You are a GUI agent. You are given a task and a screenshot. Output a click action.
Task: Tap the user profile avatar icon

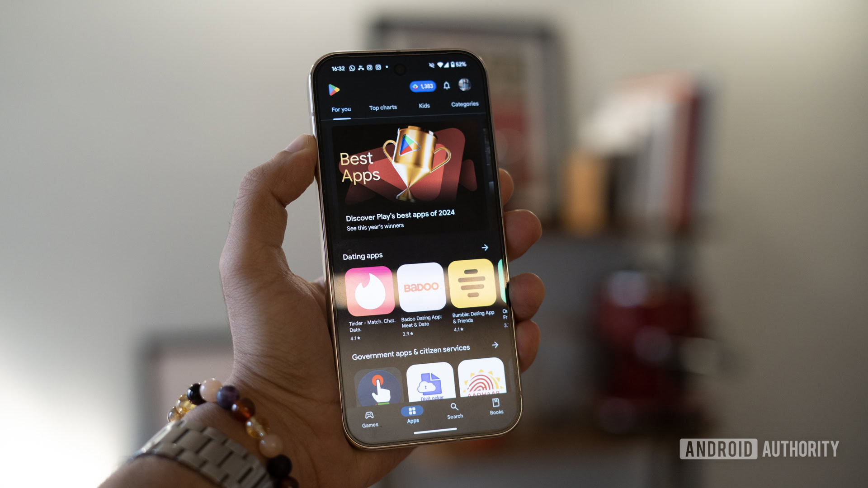pos(465,85)
